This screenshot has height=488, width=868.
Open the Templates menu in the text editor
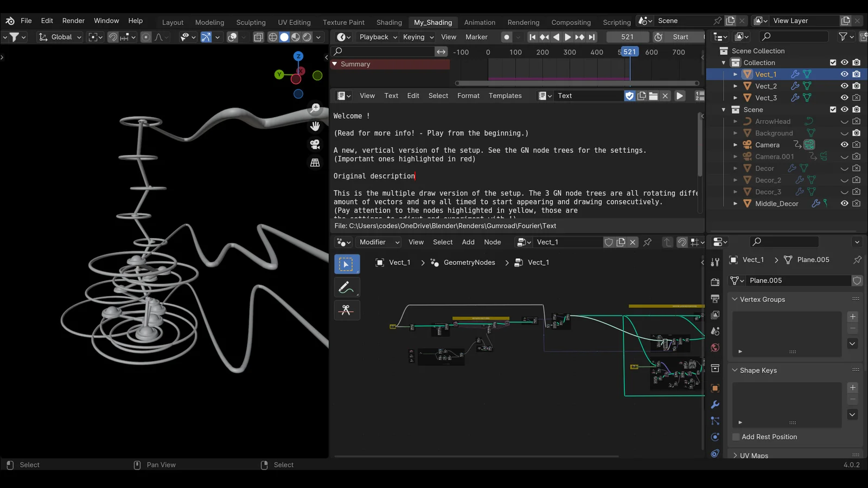(x=505, y=95)
